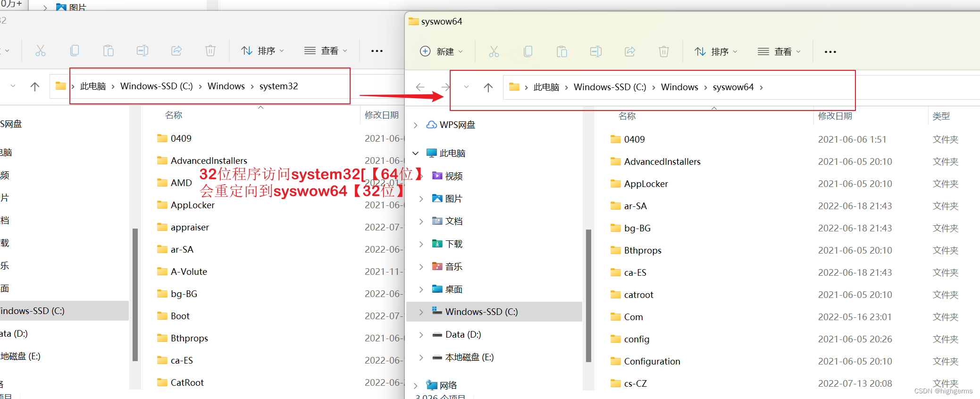
Task: Click Rename icon in system32 window toolbar
Action: 142,51
